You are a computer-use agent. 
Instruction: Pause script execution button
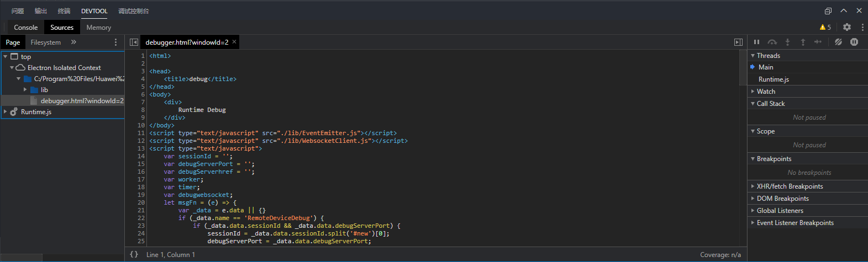point(756,42)
